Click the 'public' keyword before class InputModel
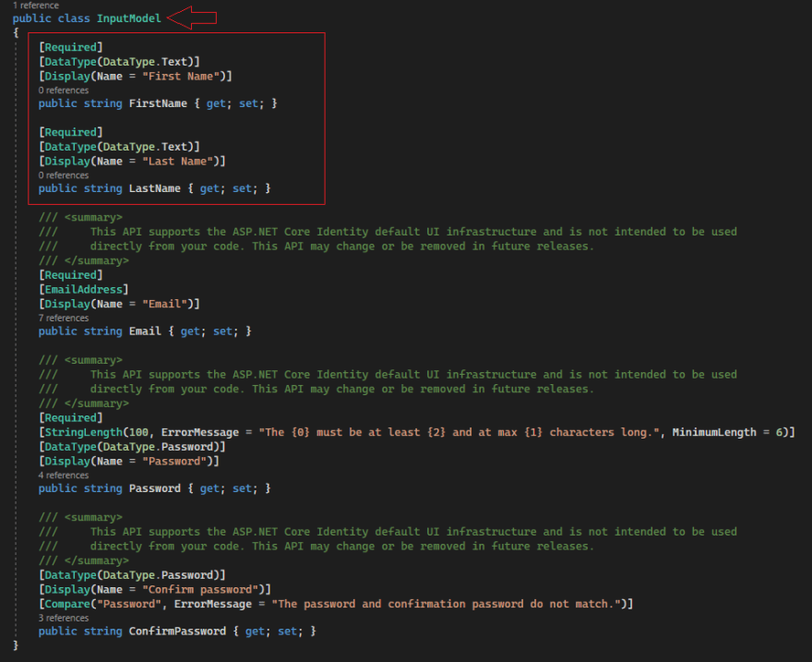The width and height of the screenshot is (812, 662). [31, 18]
